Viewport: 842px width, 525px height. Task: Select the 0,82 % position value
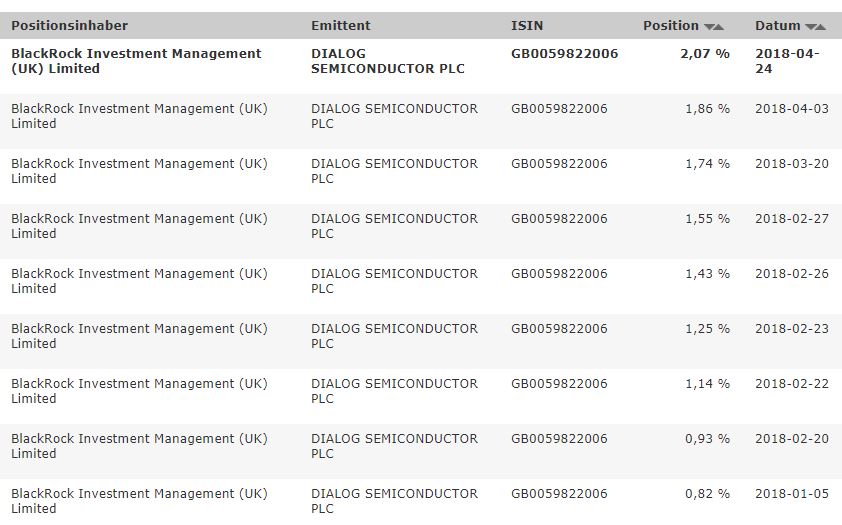tap(707, 494)
